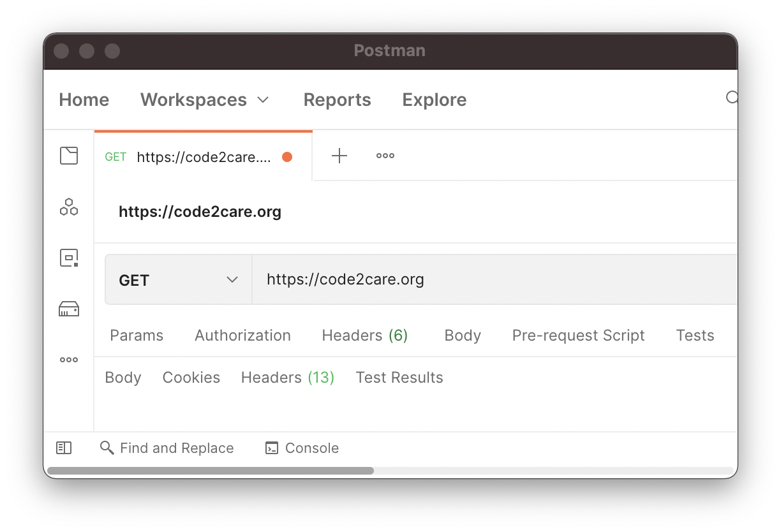Screen dimensions: 781x532
Task: Click the horizontal scrollbar at the bottom
Action: point(211,471)
